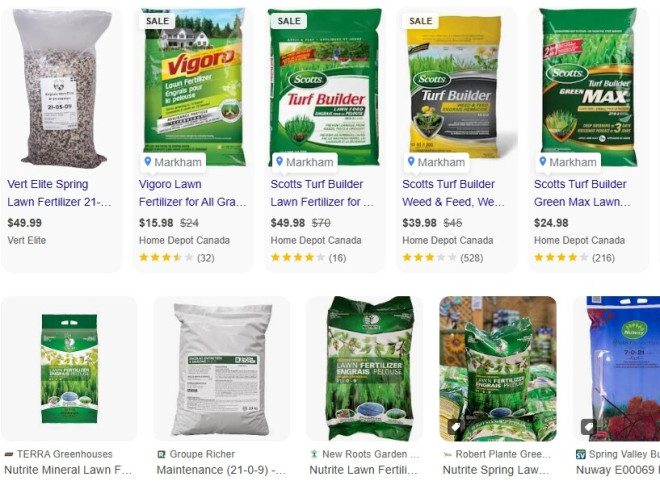Click the New Roots Garden store favicon
660x481 pixels.
coord(314,454)
